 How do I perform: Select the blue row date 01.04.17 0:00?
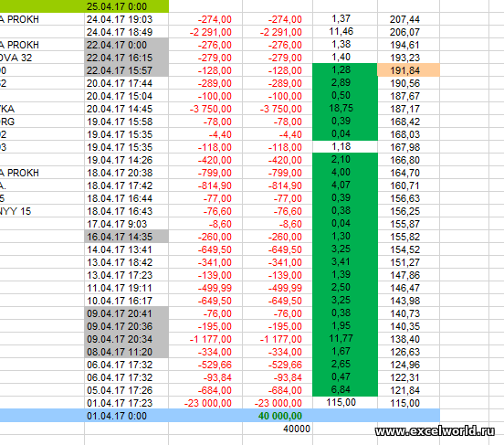tap(126, 416)
